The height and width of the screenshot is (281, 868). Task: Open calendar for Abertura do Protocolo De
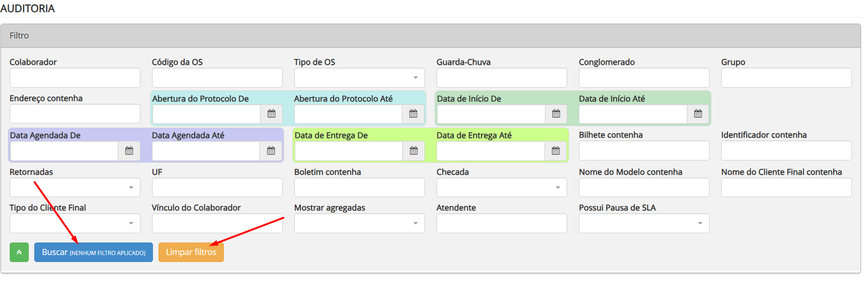(x=272, y=114)
